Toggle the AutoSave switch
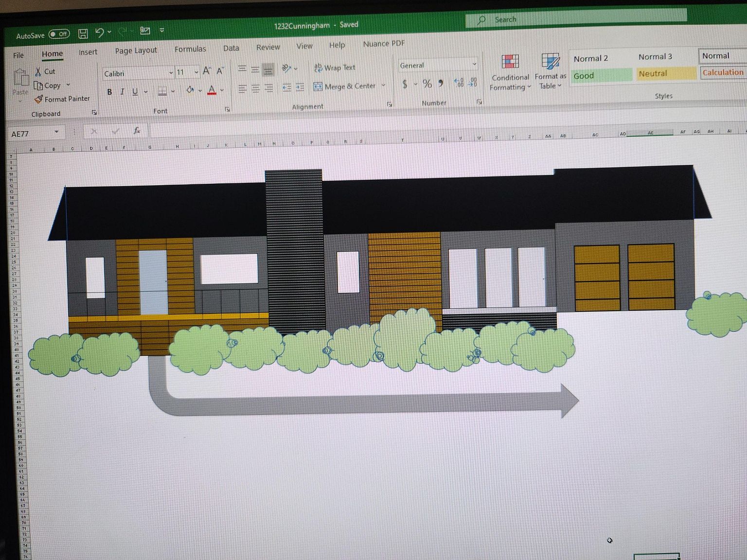The height and width of the screenshot is (560, 747). coord(59,34)
